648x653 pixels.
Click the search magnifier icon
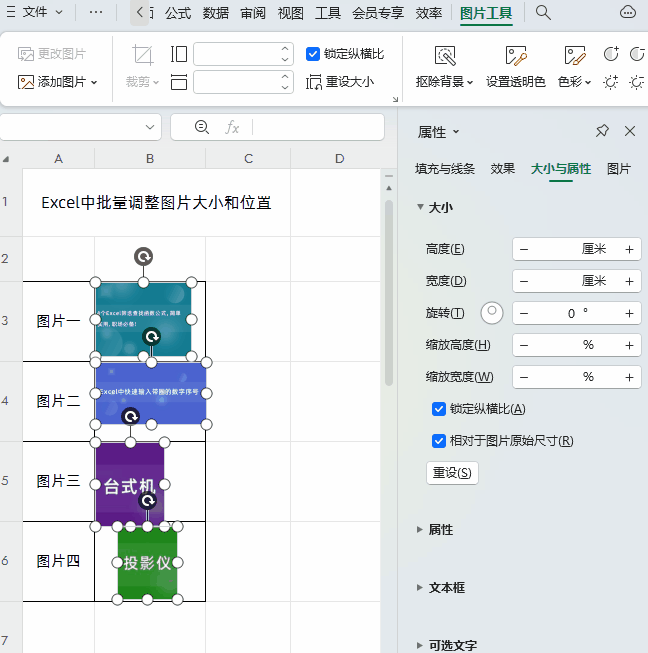pyautogui.click(x=543, y=13)
